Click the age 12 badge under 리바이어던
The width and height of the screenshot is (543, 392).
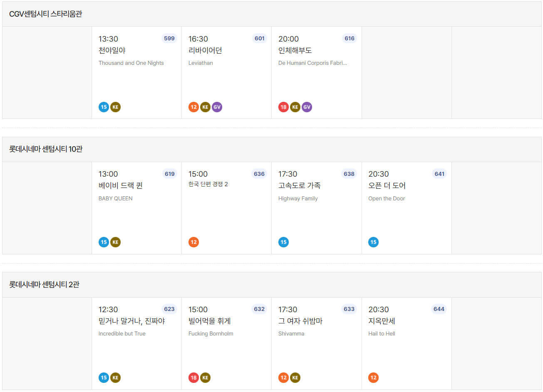click(193, 107)
